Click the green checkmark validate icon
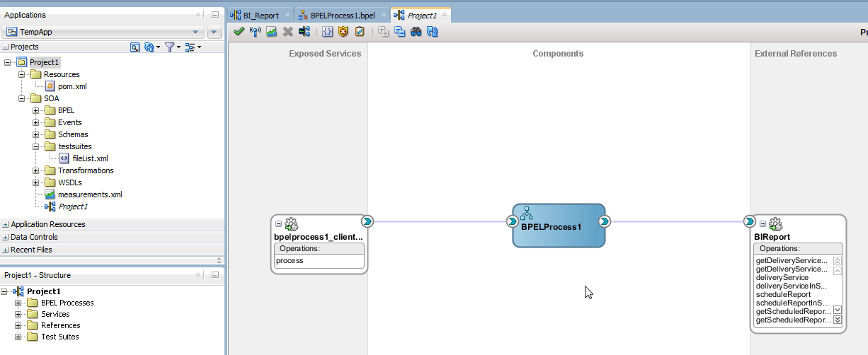 coord(239,31)
